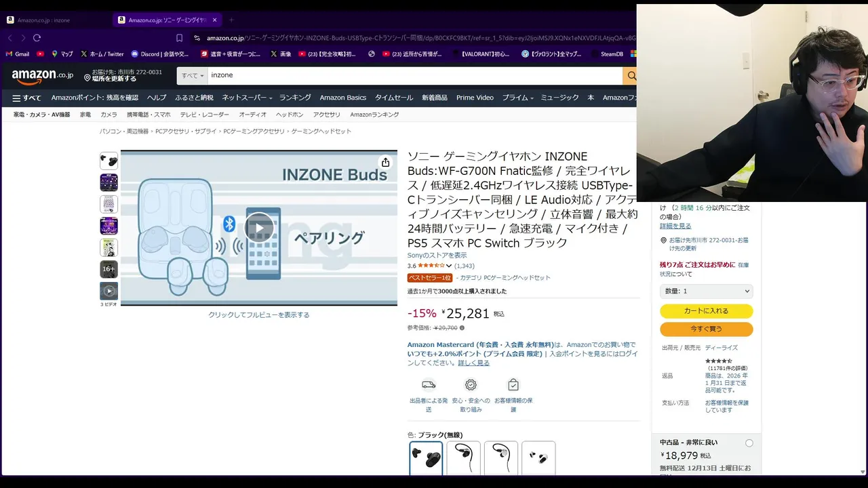Select the 16+ more-images thumbnail
868x488 pixels.
click(x=108, y=269)
